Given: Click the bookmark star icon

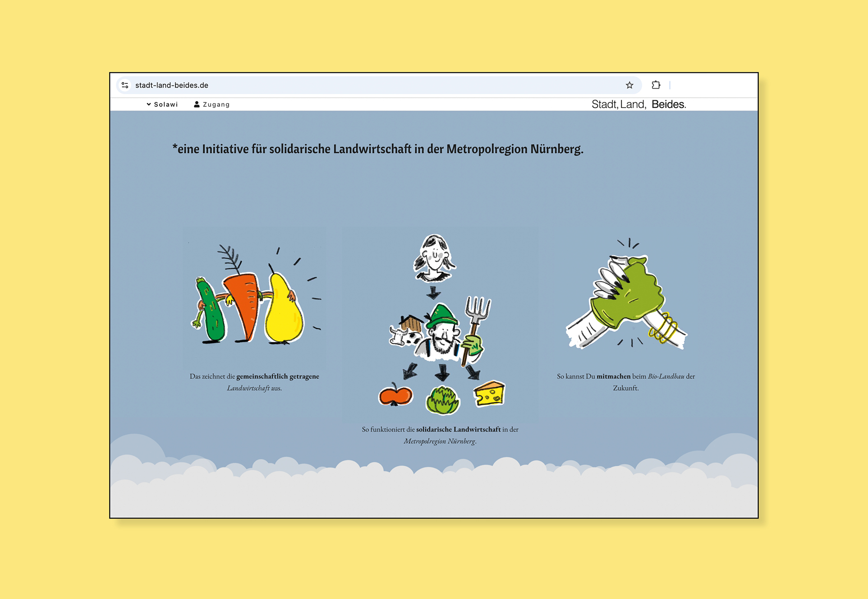Looking at the screenshot, I should click(629, 85).
